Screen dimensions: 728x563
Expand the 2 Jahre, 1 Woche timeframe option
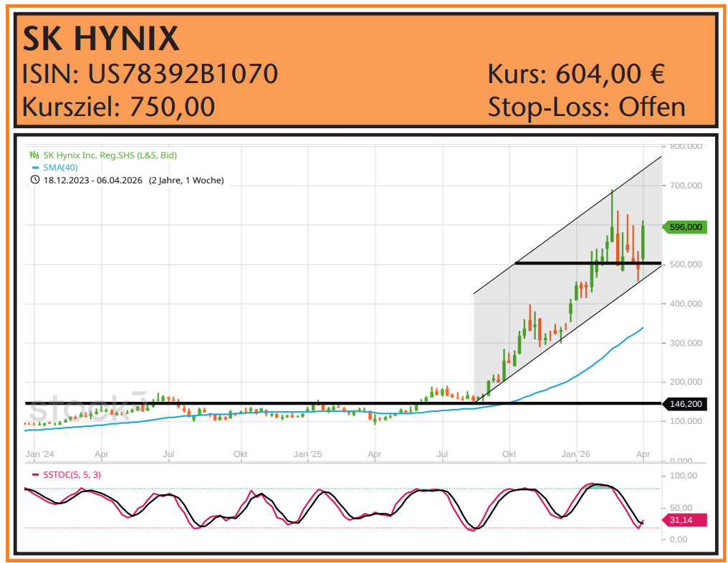(x=186, y=180)
